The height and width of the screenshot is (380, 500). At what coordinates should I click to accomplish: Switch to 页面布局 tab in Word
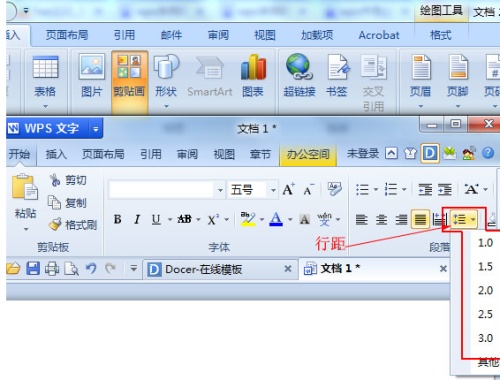click(67, 35)
